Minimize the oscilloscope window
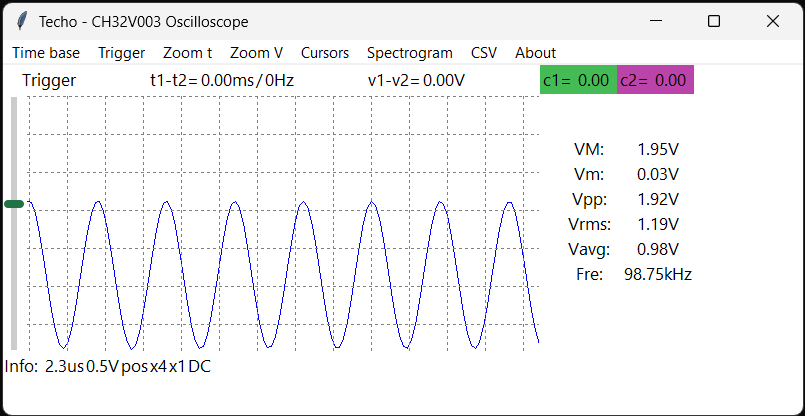Screen dimensions: 805x416 pos(655,21)
